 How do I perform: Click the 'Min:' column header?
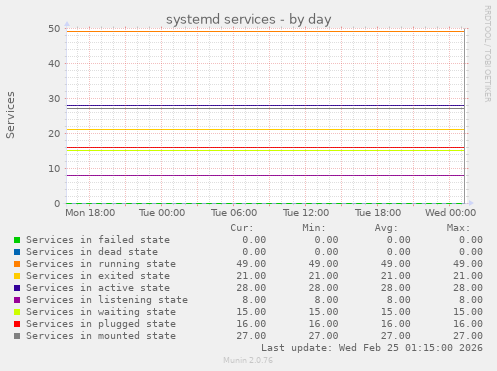pyautogui.click(x=314, y=228)
